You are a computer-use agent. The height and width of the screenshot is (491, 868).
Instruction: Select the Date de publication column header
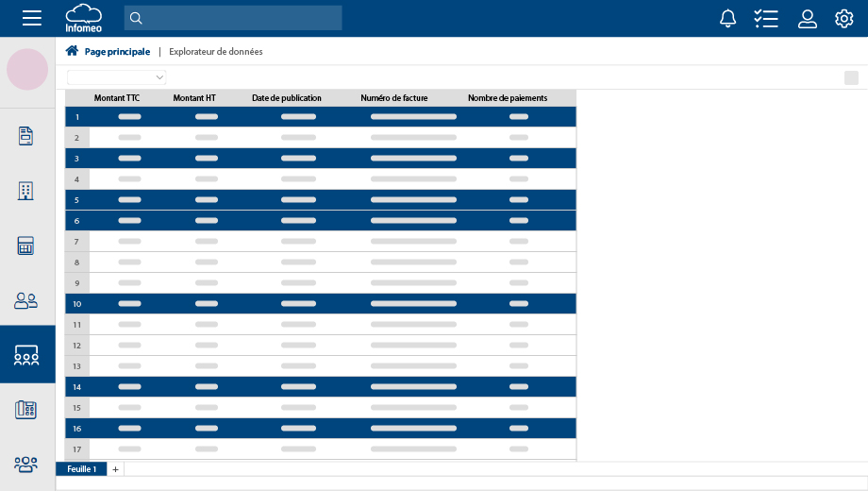pos(287,98)
